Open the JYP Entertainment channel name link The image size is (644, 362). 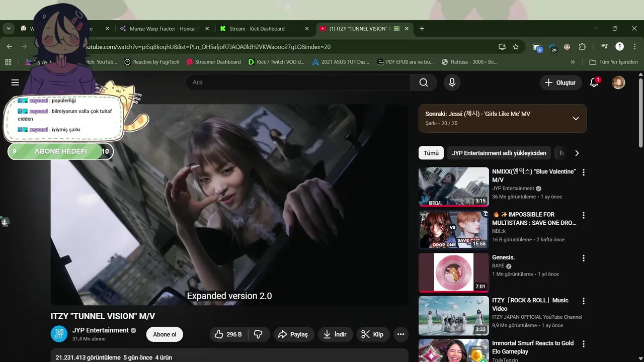101,330
